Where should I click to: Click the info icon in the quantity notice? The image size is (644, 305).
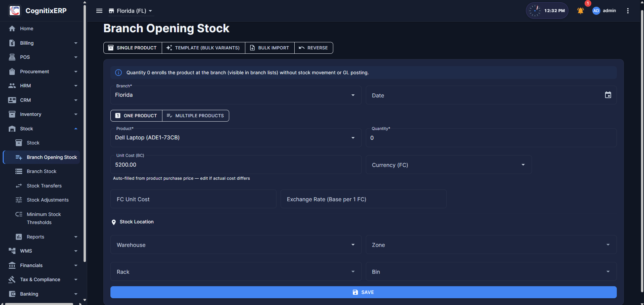click(x=118, y=73)
